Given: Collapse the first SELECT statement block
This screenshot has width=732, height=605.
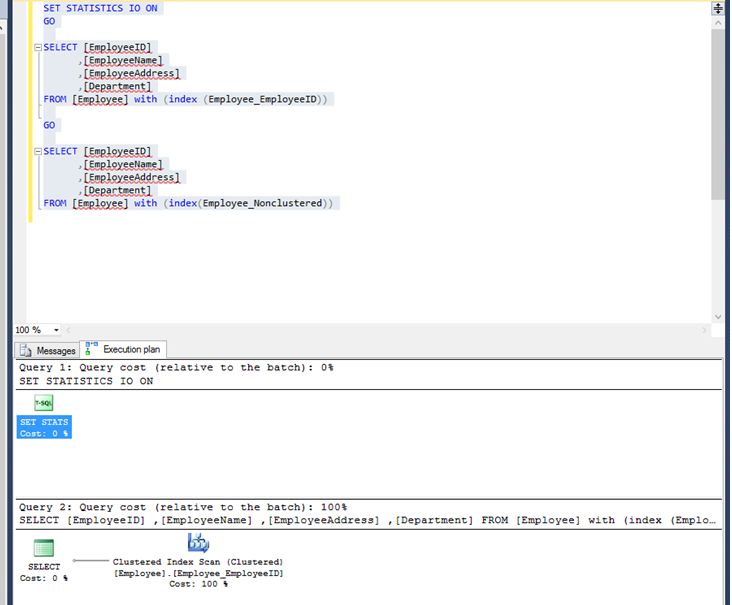Looking at the screenshot, I should [38, 48].
